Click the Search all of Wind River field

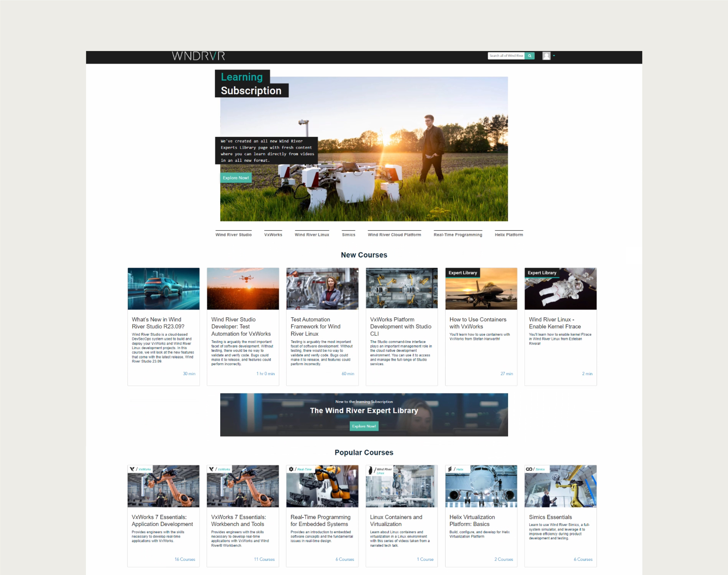[506, 56]
